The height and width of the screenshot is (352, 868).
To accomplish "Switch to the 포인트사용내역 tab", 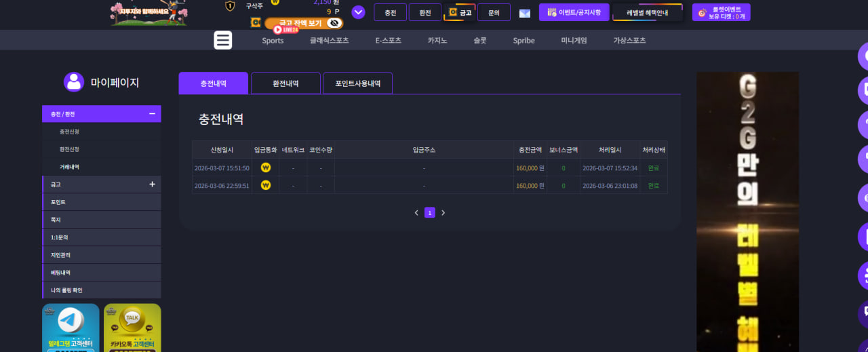I will 357,83.
